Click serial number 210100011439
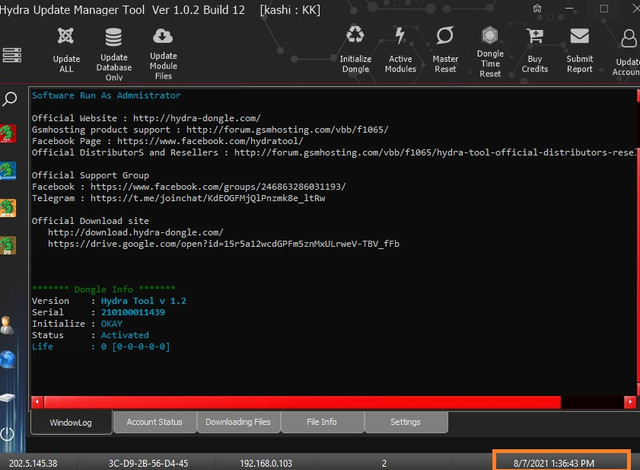The width and height of the screenshot is (640, 470). 133,313
